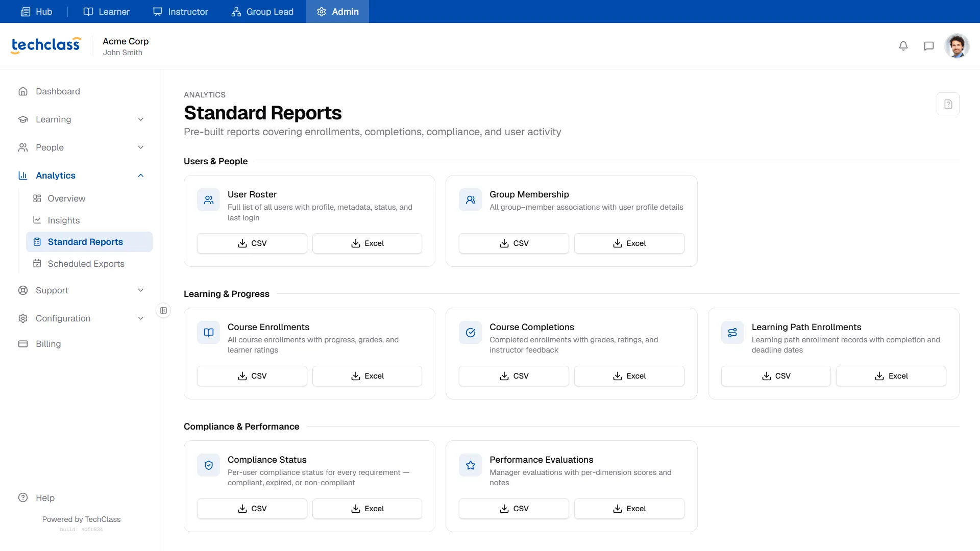The height and width of the screenshot is (551, 980).
Task: Click the Acme Corp organization name
Action: coord(126,41)
